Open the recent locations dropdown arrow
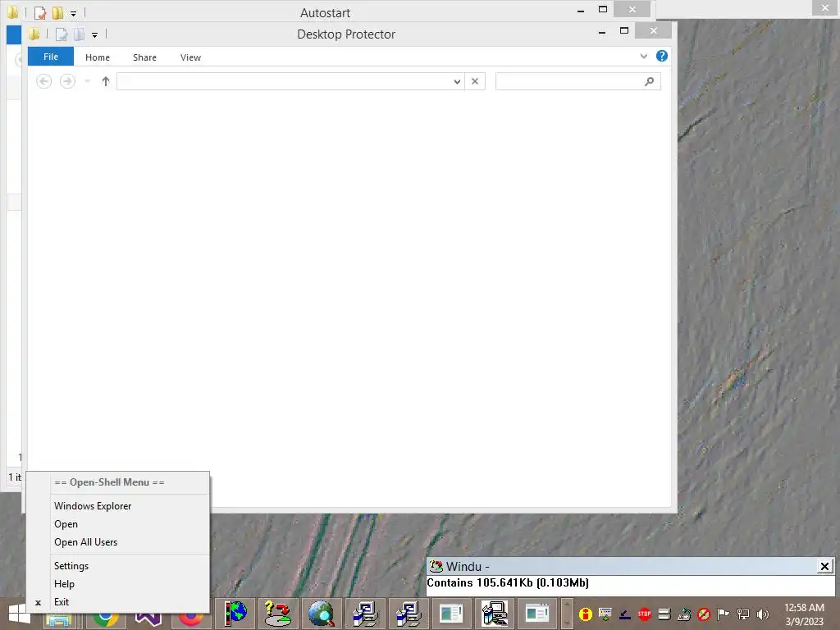The height and width of the screenshot is (630, 840). point(87,81)
